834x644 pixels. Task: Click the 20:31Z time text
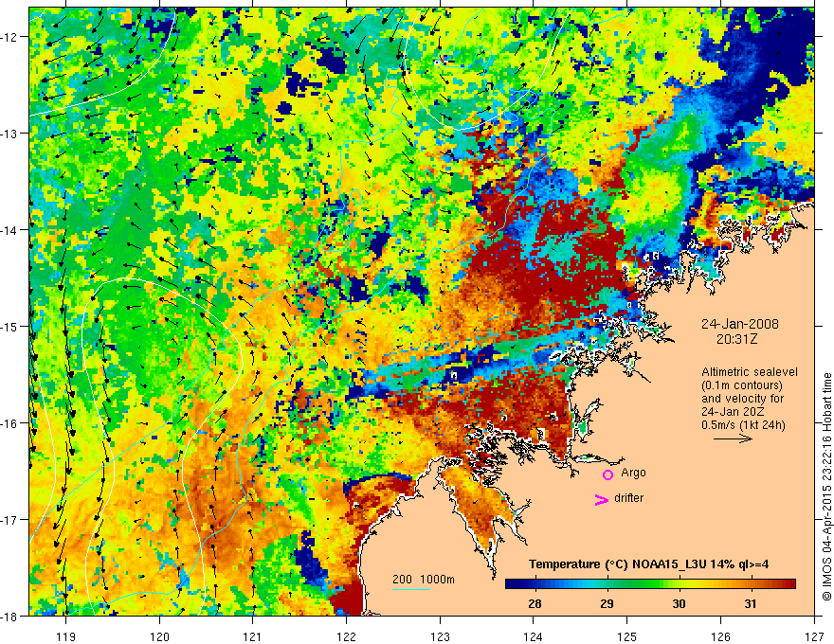pyautogui.click(x=736, y=339)
